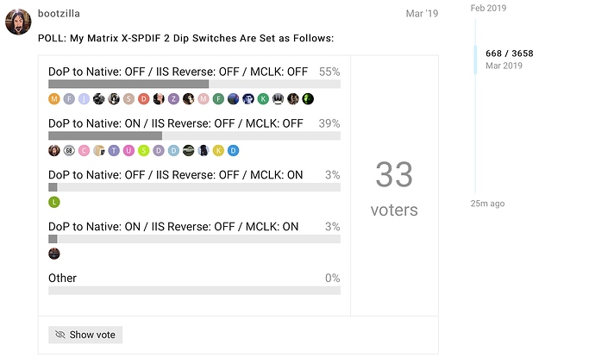Click the green "L" voter avatar
This screenshot has height=364, width=595.
point(54,202)
